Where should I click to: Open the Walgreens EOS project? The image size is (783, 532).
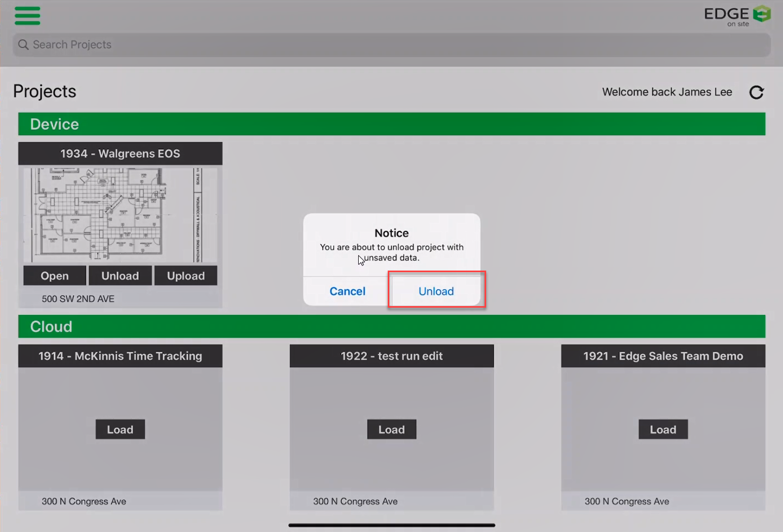[54, 276]
